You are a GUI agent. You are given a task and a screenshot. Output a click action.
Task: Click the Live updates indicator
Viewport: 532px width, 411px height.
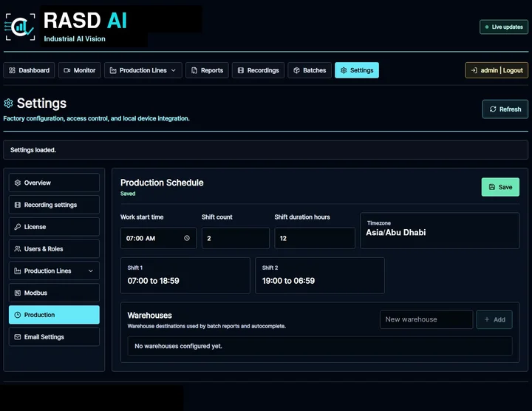[504, 27]
